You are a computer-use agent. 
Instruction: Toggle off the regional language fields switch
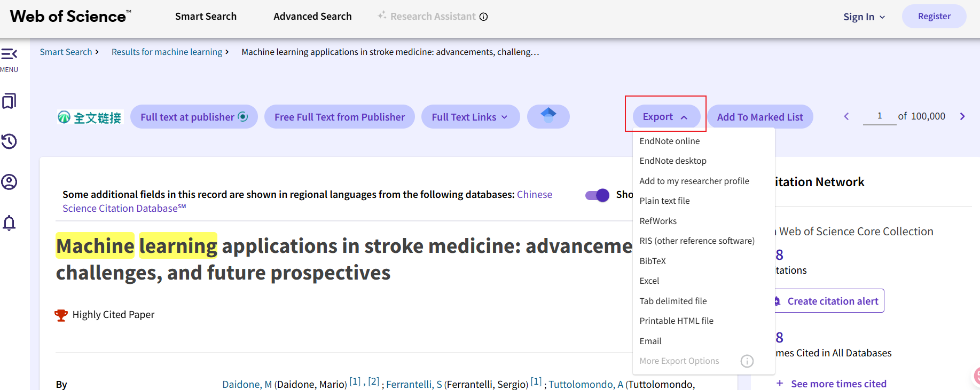pyautogui.click(x=597, y=195)
